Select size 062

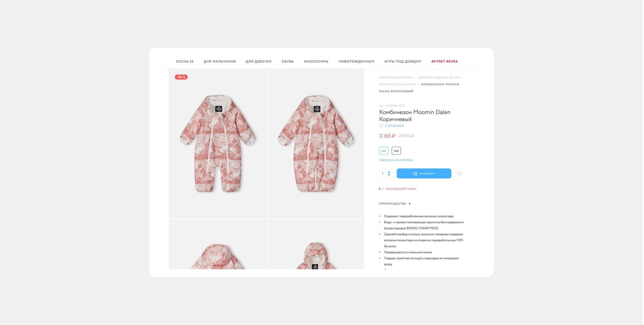384,151
